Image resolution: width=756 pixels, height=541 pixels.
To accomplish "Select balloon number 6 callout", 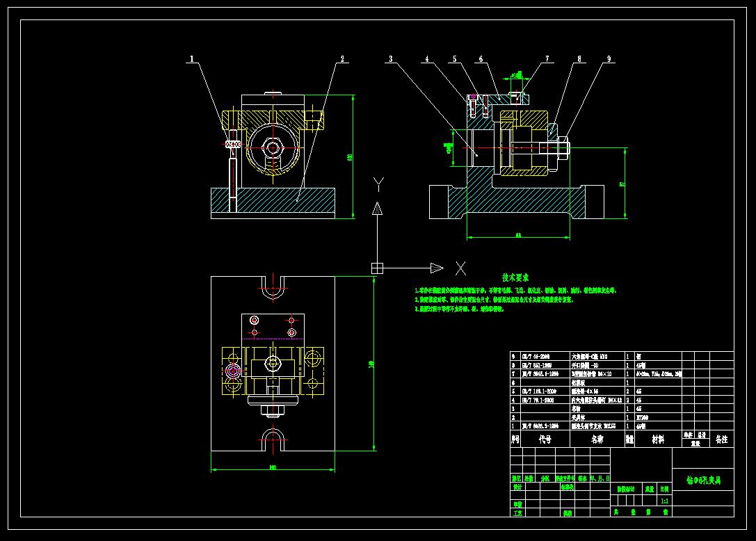I will click(x=481, y=59).
